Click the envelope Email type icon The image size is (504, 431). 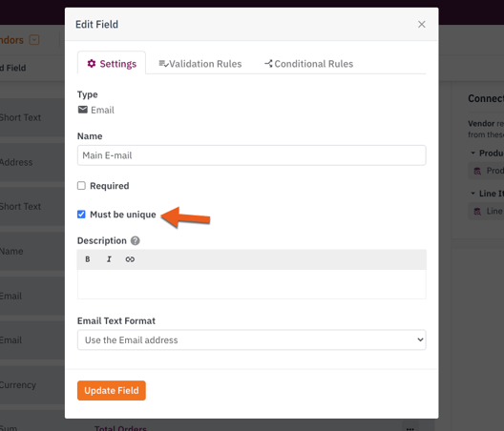click(83, 110)
